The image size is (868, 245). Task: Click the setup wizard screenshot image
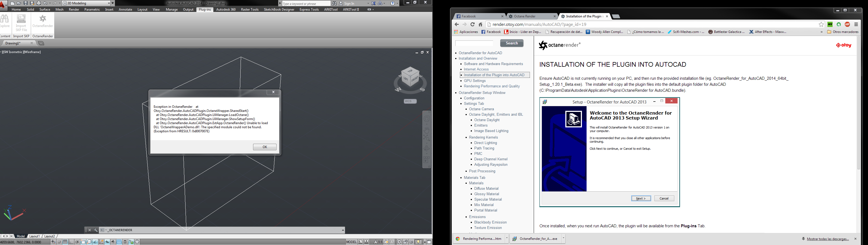click(609, 152)
